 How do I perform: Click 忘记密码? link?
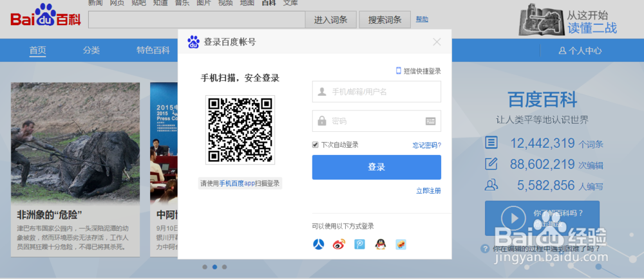click(x=427, y=145)
